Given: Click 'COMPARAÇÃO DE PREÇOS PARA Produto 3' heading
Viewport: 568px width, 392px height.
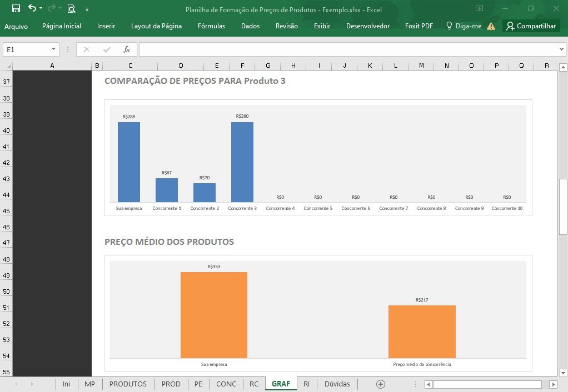Looking at the screenshot, I should pos(195,81).
